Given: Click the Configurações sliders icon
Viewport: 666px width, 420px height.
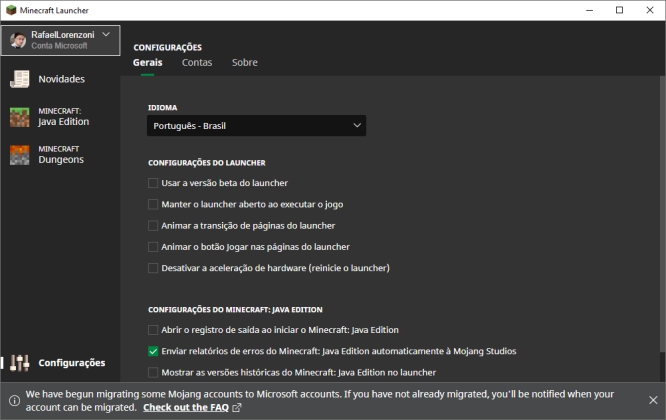Looking at the screenshot, I should pyautogui.click(x=20, y=363).
